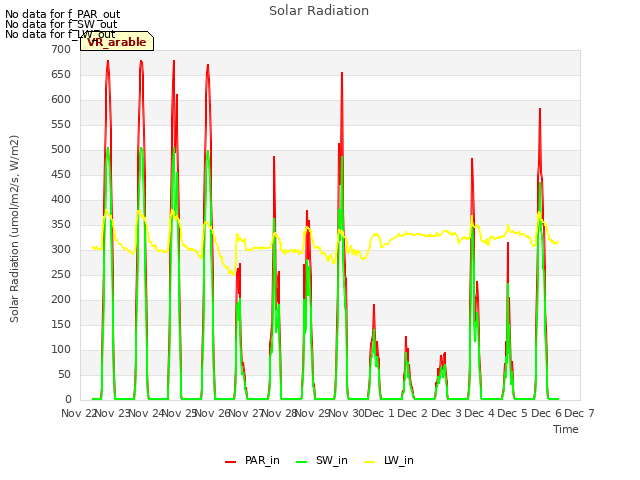Click the Dec 4 x-axis tick label
640x480 pixels.
point(480,413)
